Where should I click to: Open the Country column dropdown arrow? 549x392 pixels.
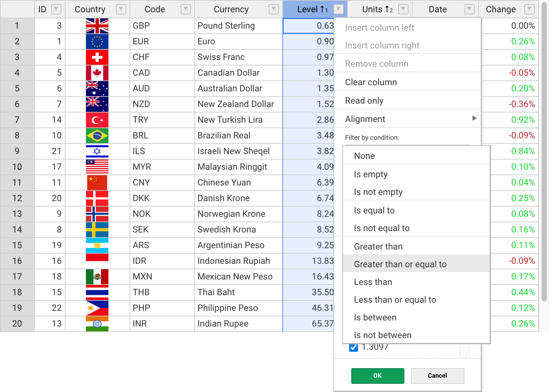121,9
